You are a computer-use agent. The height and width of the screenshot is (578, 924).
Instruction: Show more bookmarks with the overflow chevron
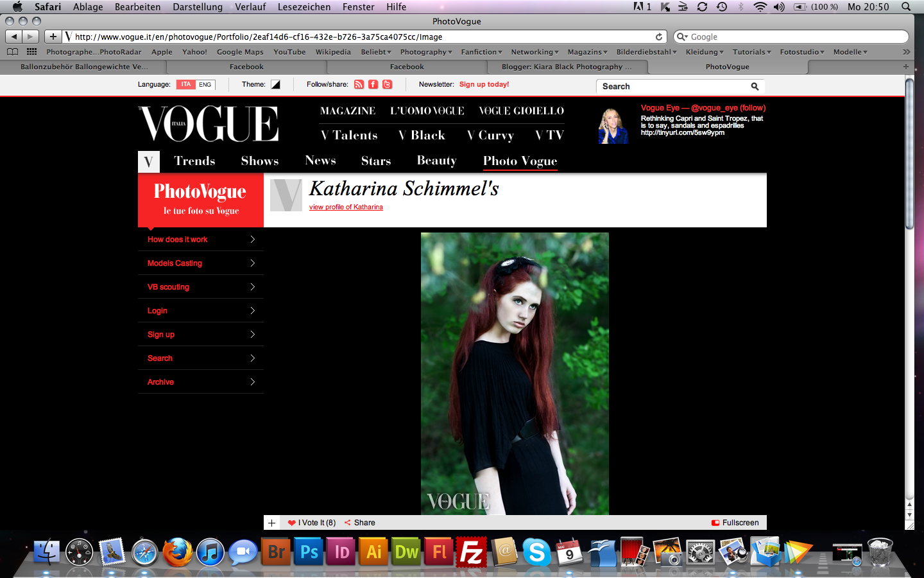click(x=906, y=52)
